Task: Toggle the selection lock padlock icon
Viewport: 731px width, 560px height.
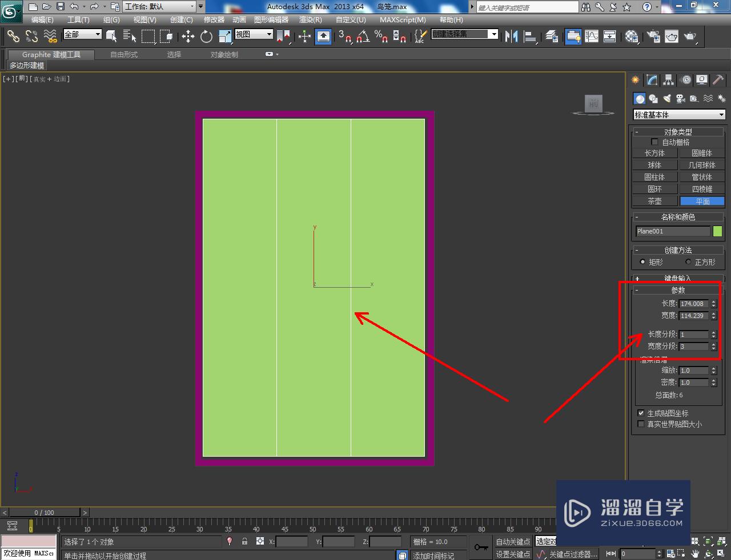Action: tap(244, 541)
